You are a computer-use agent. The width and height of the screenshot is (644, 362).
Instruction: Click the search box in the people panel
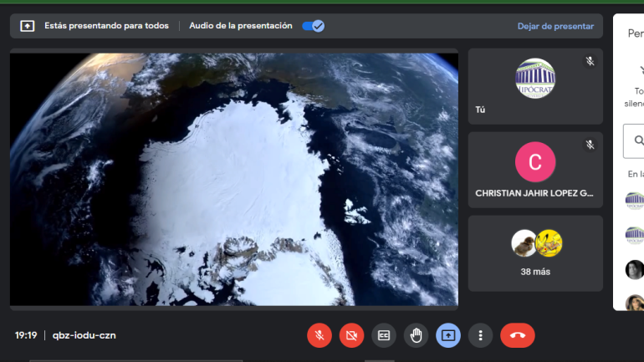634,140
